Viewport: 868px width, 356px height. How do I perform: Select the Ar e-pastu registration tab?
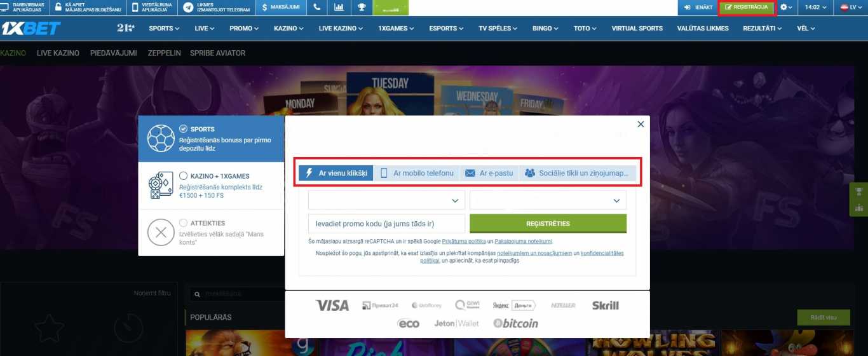click(x=489, y=173)
